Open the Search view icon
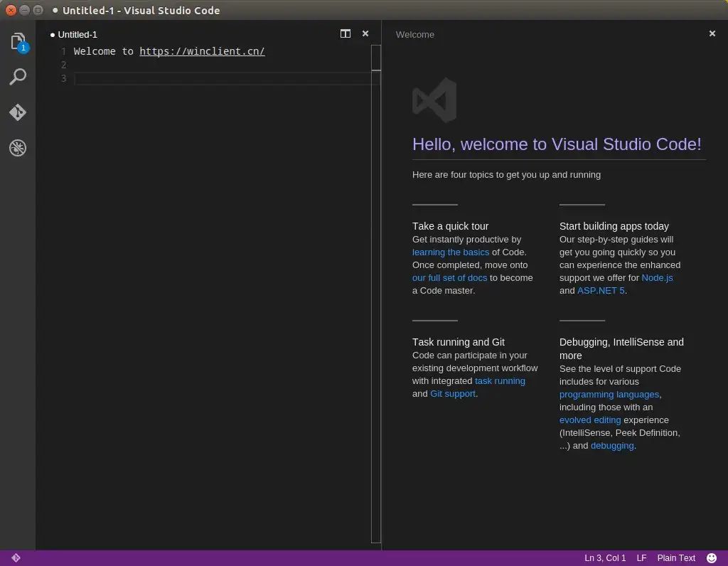This screenshot has width=728, height=566. coord(18,77)
